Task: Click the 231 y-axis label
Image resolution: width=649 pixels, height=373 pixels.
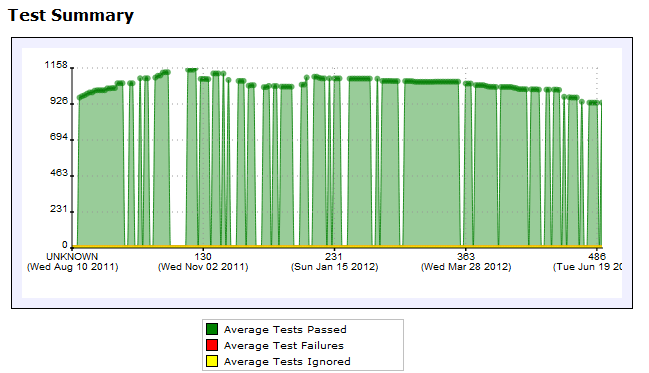Action: coord(58,209)
